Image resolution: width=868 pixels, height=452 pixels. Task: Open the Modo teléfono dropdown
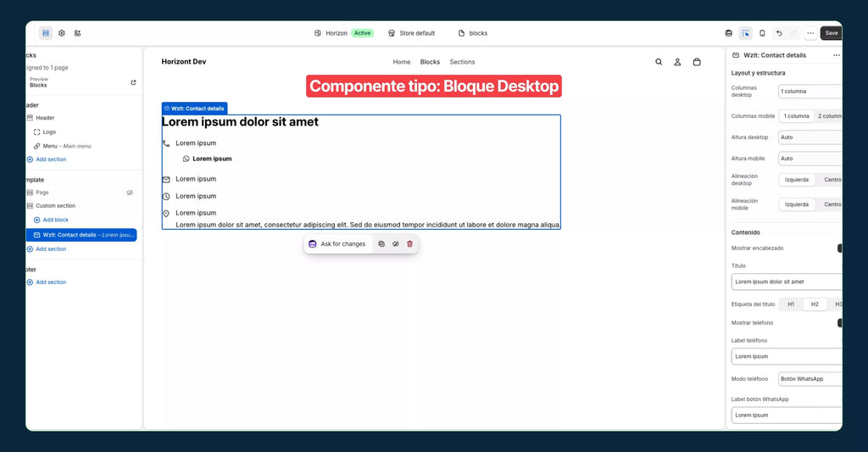click(x=810, y=379)
